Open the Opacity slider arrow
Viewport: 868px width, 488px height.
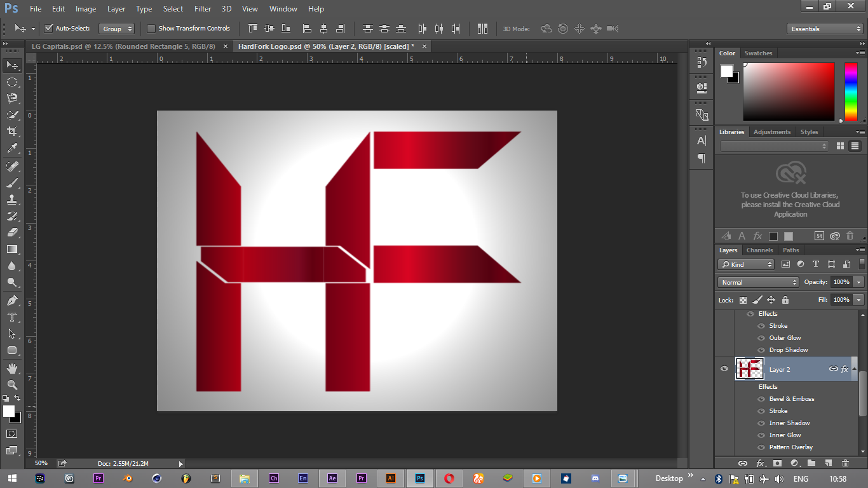[859, 282]
